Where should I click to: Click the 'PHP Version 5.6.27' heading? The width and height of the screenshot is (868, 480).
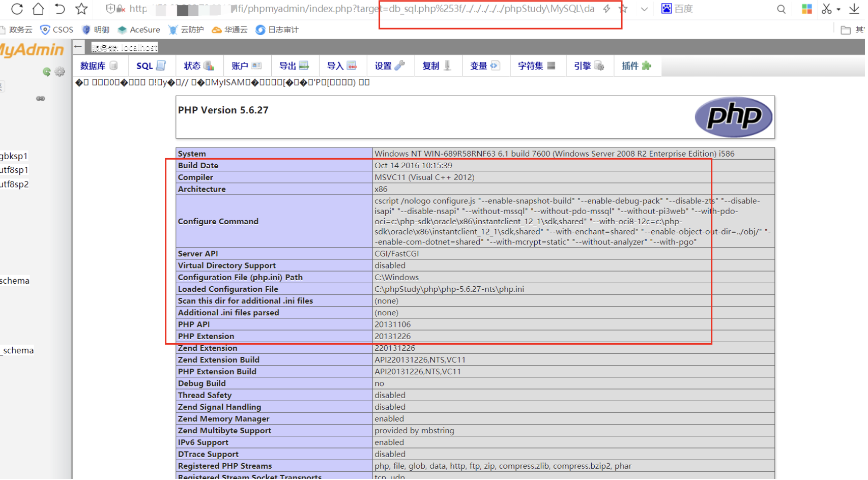(223, 110)
